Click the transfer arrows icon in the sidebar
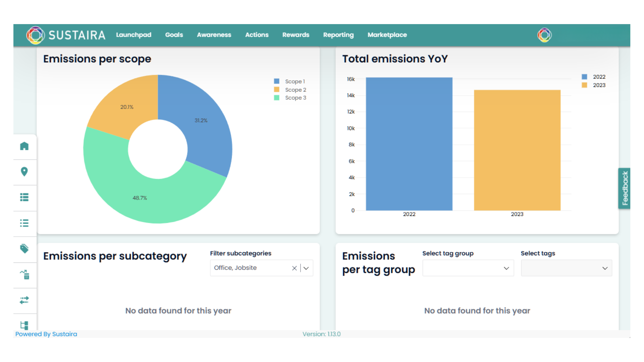 (x=24, y=300)
